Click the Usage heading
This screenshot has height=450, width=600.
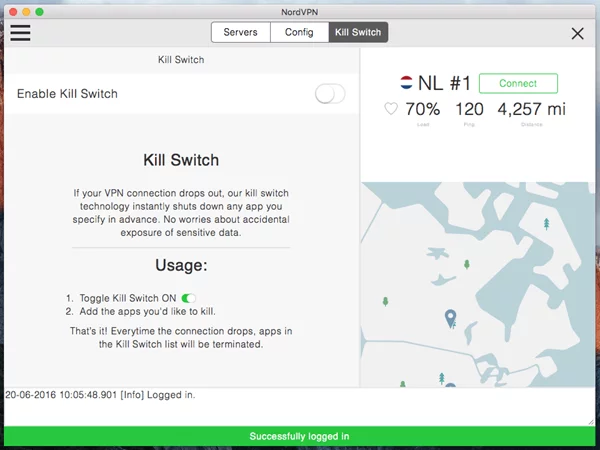(x=181, y=265)
